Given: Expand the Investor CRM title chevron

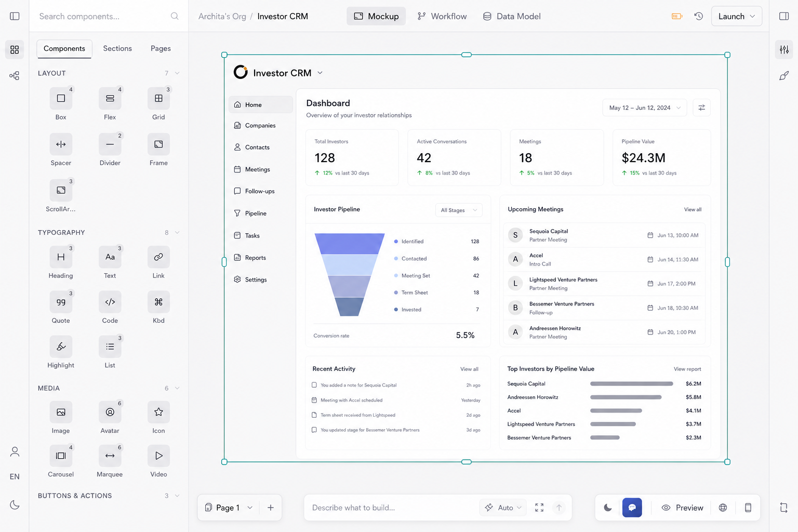Looking at the screenshot, I should coord(320,73).
